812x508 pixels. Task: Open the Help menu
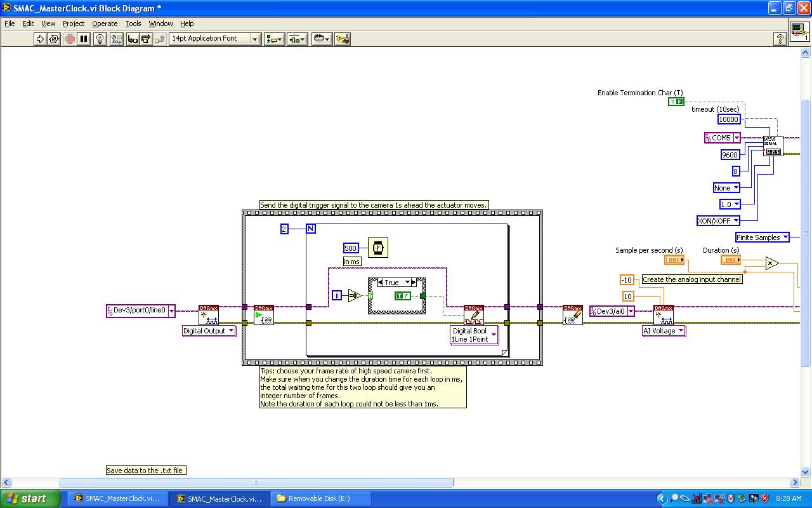click(x=187, y=23)
